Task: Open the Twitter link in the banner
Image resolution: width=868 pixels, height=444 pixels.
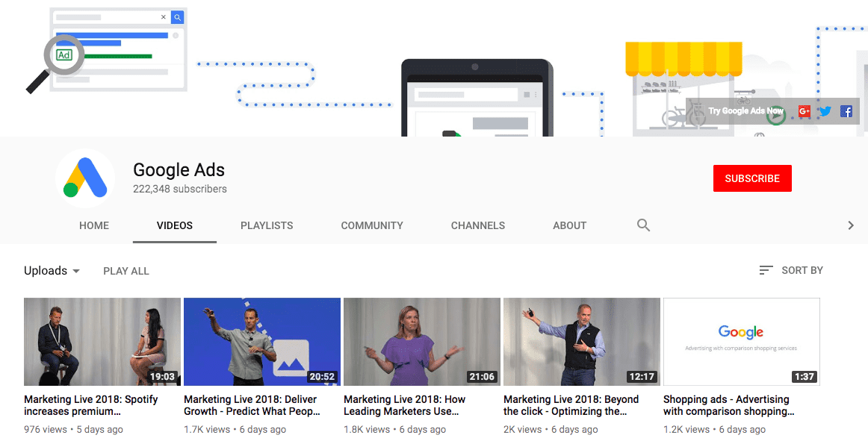Action: tap(825, 111)
